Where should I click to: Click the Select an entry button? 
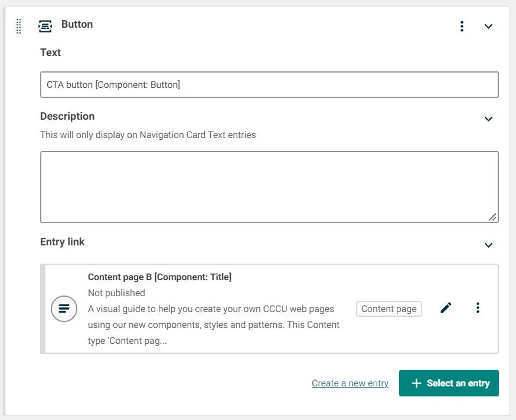click(449, 383)
